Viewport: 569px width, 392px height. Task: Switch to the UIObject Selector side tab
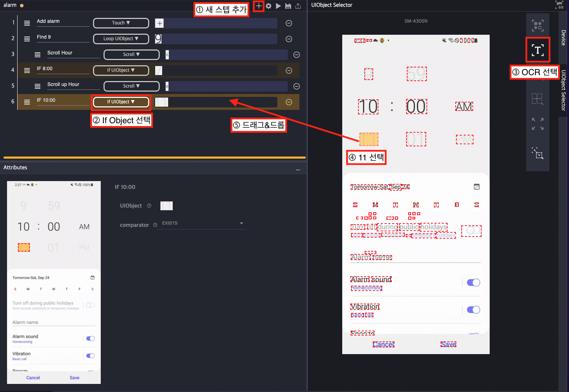(563, 90)
